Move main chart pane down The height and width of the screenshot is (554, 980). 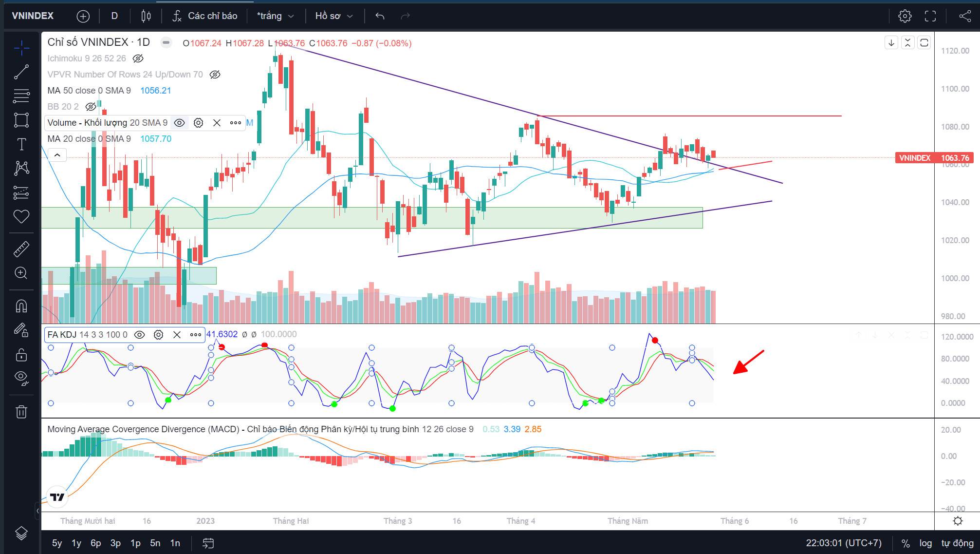(891, 43)
